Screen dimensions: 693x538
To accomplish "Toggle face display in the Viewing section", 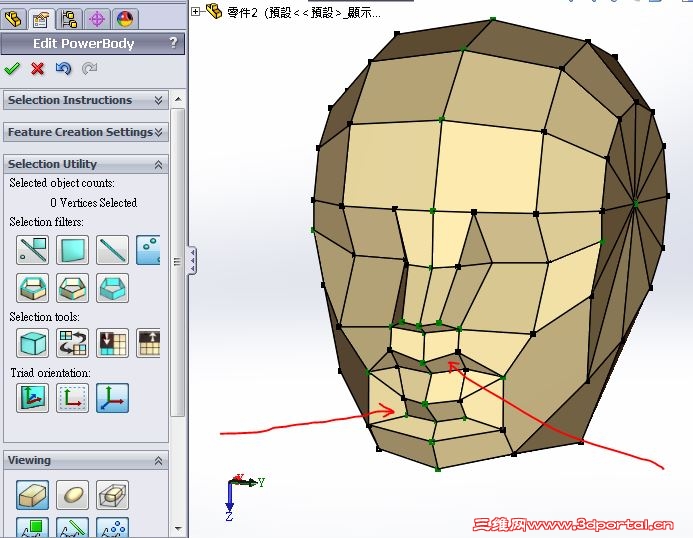I will tap(32, 527).
